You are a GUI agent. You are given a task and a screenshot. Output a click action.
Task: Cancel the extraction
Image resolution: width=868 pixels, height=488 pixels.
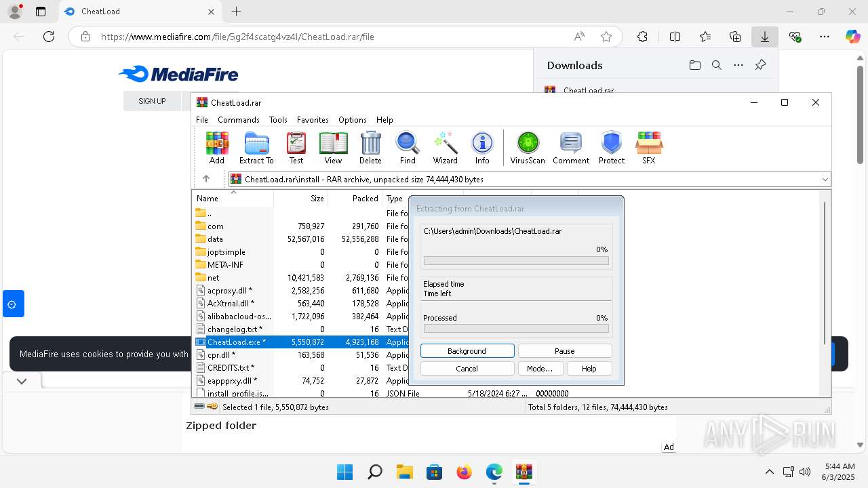[467, 368]
